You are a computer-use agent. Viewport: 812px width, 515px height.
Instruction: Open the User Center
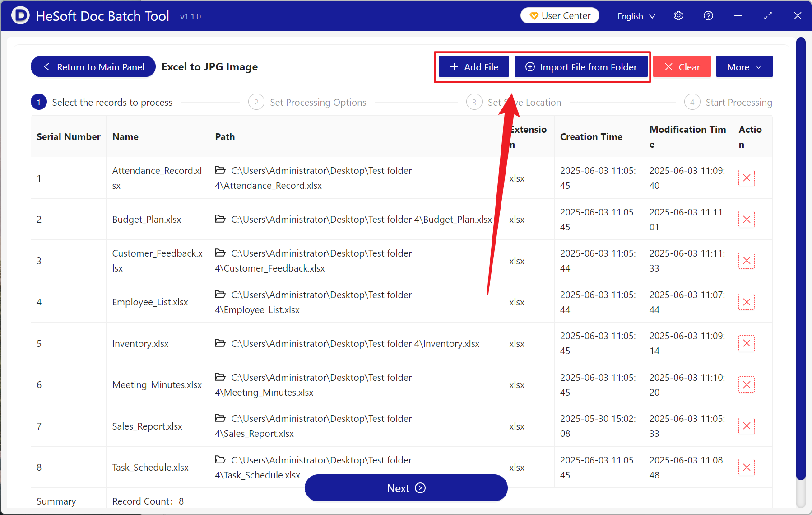(560, 16)
